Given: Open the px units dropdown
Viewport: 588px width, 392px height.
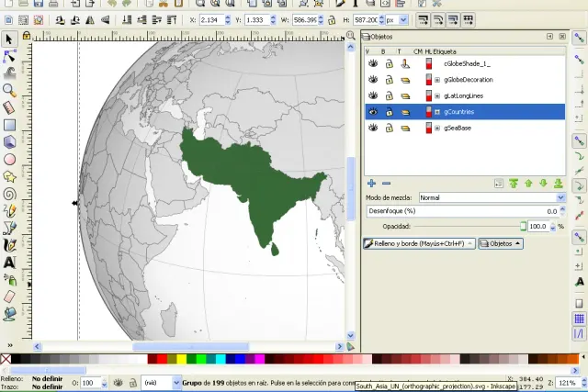Looking at the screenshot, I should pos(397,20).
